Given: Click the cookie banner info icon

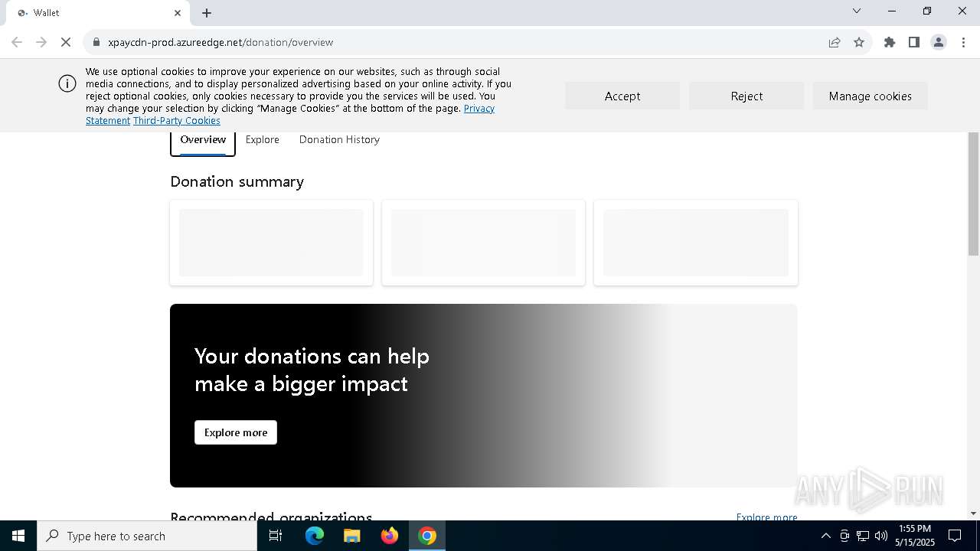Looking at the screenshot, I should point(67,83).
